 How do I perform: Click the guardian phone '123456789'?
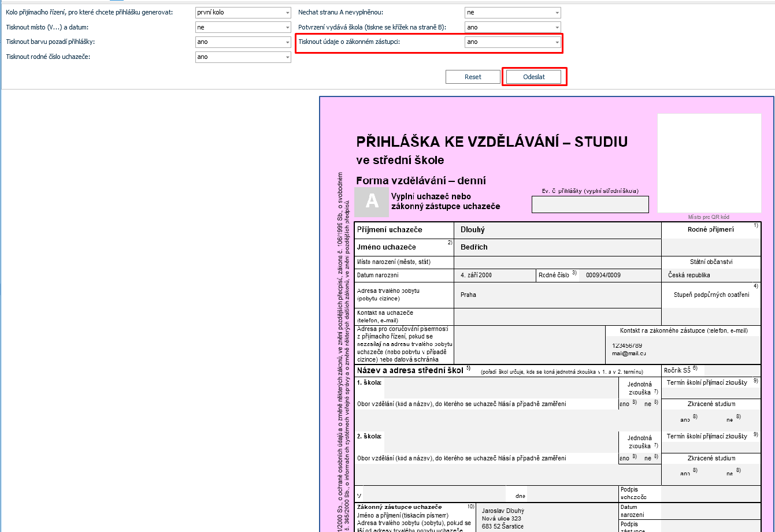click(627, 345)
